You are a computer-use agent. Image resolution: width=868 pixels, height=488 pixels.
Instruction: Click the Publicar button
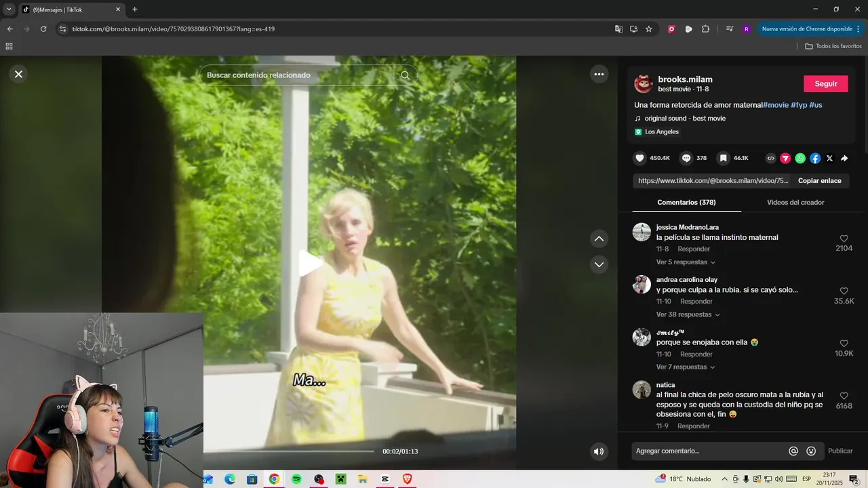coord(840,451)
